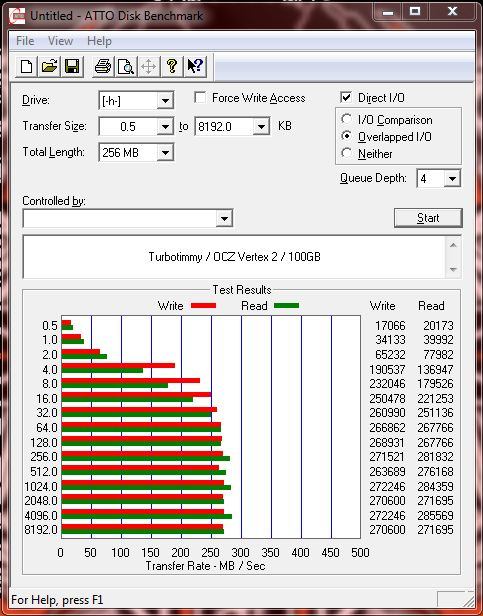
Task: Click the red Write legend swatch
Action: (x=203, y=306)
